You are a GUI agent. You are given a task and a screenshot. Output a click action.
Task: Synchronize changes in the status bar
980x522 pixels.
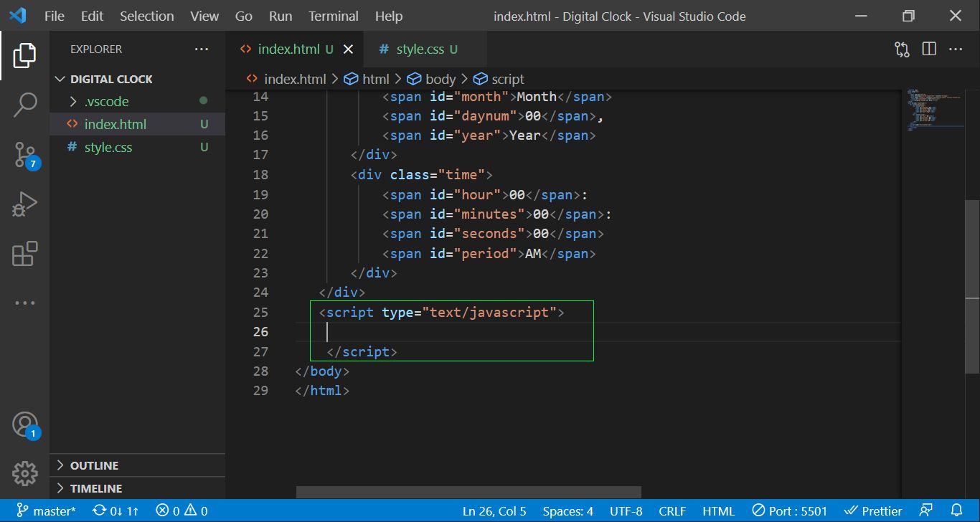(x=116, y=511)
